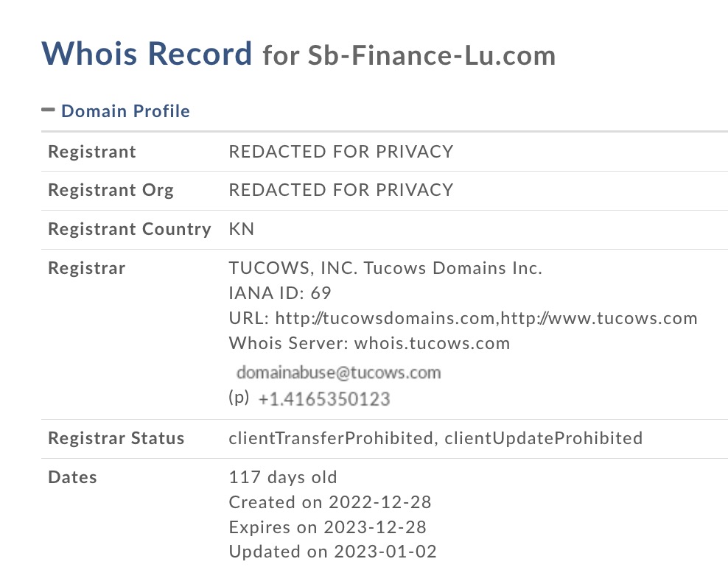The height and width of the screenshot is (570, 728).
Task: Click the Whois Record title
Action: [147, 53]
